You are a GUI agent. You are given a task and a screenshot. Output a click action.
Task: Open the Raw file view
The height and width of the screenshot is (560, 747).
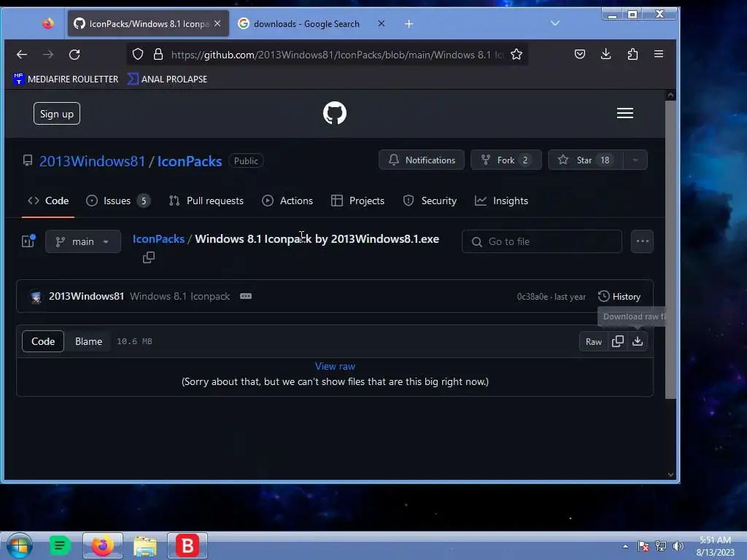pyautogui.click(x=594, y=342)
